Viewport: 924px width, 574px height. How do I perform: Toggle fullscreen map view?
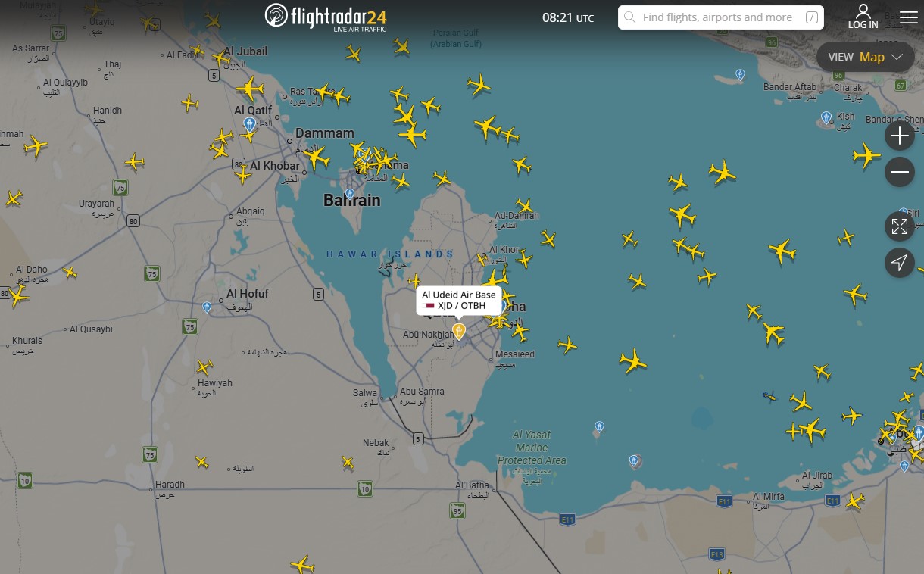click(900, 226)
